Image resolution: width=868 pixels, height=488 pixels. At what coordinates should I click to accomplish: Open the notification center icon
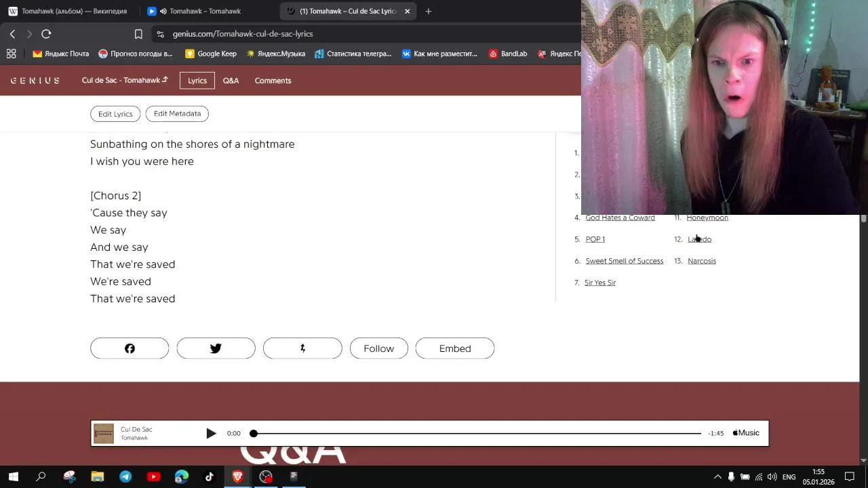(x=850, y=477)
